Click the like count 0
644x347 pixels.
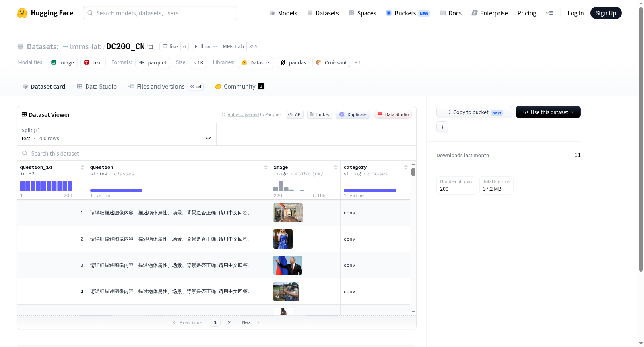[x=184, y=46]
